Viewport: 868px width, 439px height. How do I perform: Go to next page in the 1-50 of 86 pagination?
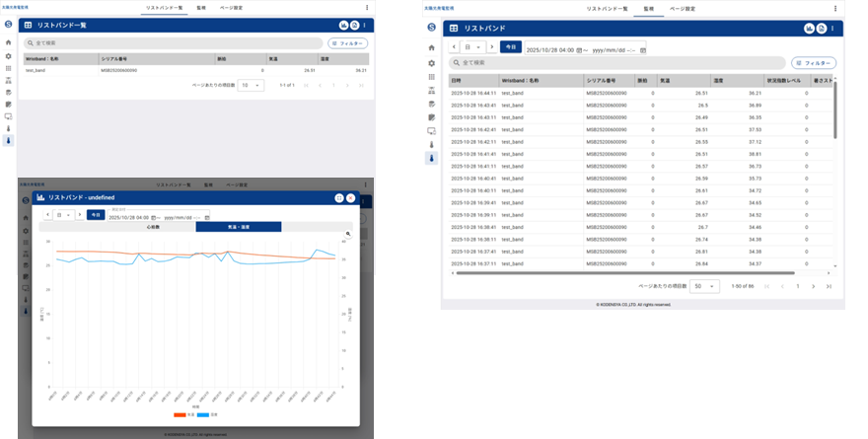point(813,286)
